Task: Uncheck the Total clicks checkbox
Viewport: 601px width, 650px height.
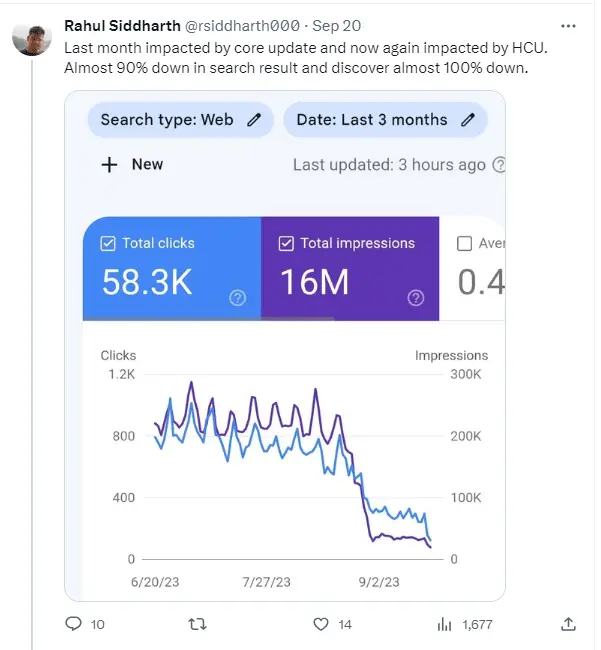Action: tap(108, 243)
